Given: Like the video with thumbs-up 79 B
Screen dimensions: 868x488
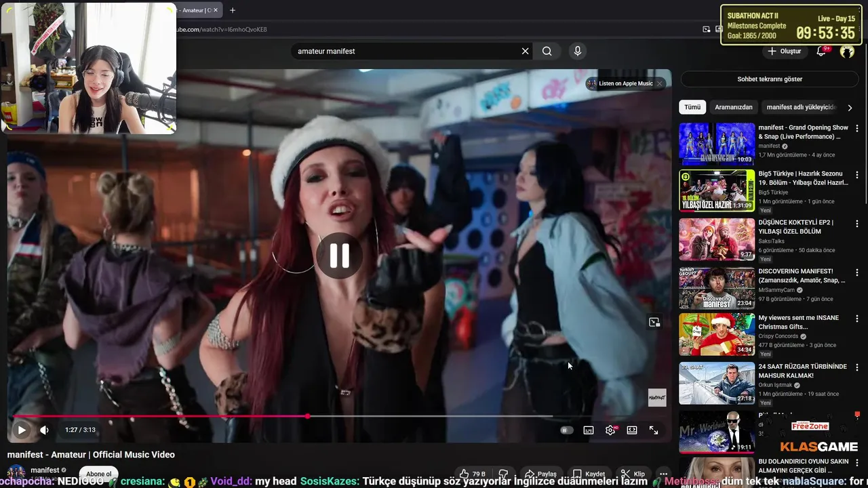Looking at the screenshot, I should [x=472, y=474].
